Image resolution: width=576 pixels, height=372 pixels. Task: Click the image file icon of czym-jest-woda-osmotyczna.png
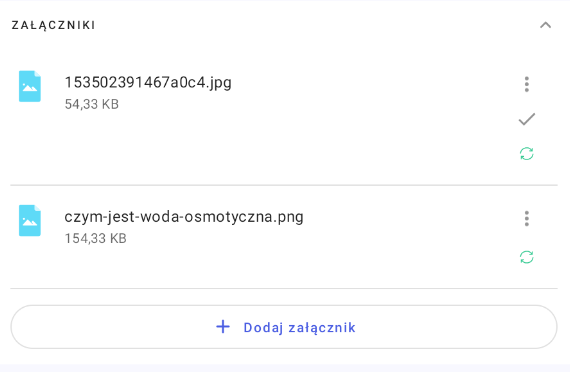[x=30, y=220]
